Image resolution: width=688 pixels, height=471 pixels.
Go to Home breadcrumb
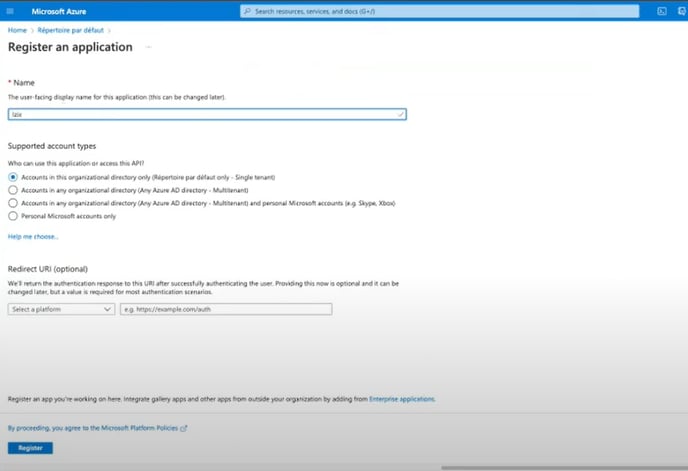point(17,31)
